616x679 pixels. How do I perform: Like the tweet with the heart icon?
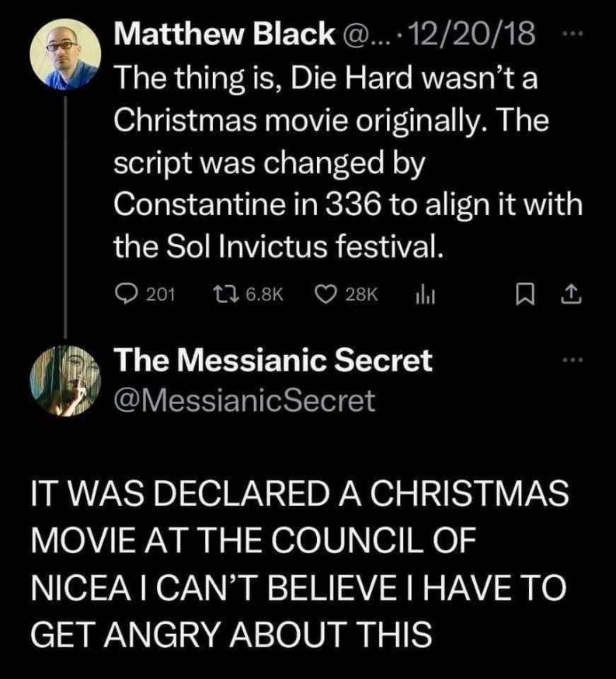tap(325, 293)
